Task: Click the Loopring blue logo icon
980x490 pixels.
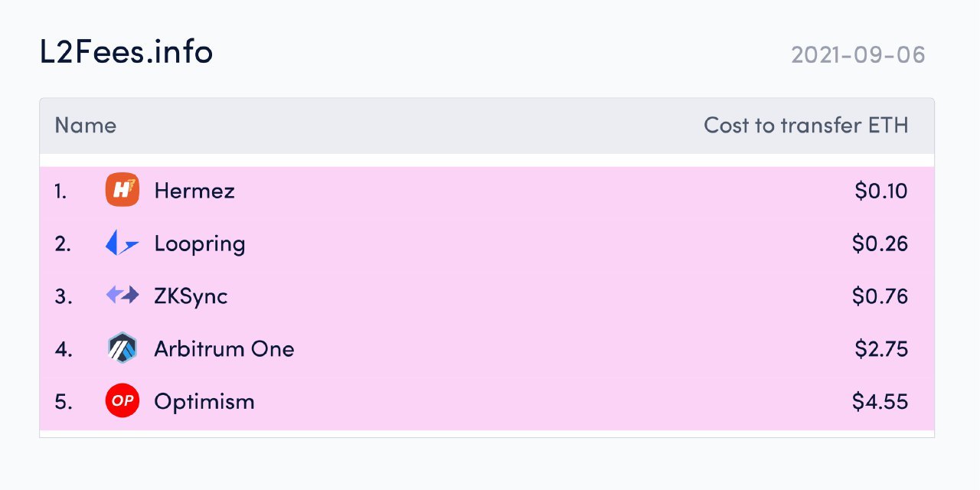Action: [x=122, y=243]
